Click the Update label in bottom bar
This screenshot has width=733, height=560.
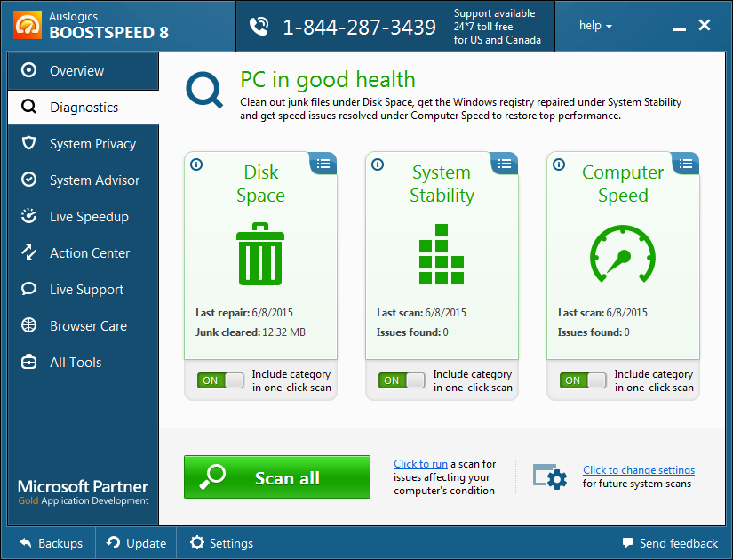coord(147,543)
